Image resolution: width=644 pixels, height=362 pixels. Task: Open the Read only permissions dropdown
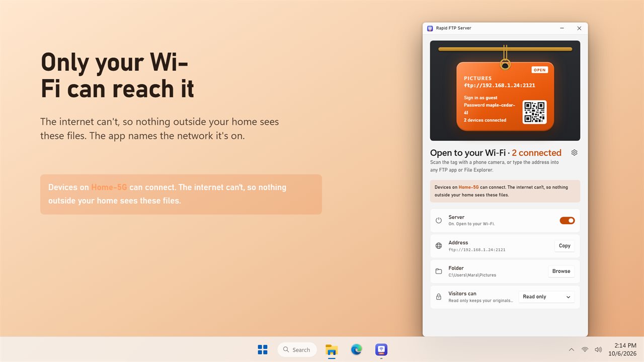[x=546, y=297]
